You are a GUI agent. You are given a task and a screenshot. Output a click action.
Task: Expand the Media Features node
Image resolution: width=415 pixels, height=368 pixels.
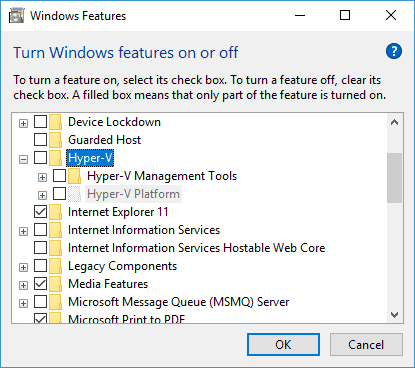(x=23, y=286)
